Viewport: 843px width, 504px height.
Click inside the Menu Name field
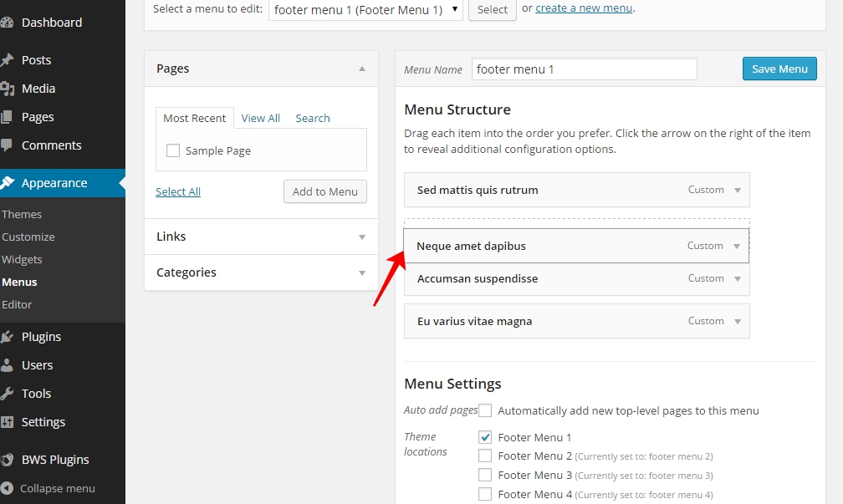(584, 69)
